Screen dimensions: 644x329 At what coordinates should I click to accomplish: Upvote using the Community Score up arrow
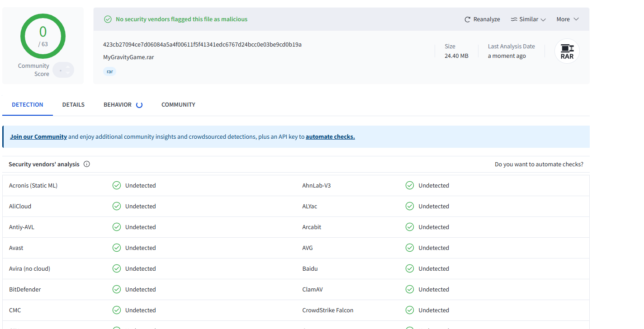pos(68,67)
